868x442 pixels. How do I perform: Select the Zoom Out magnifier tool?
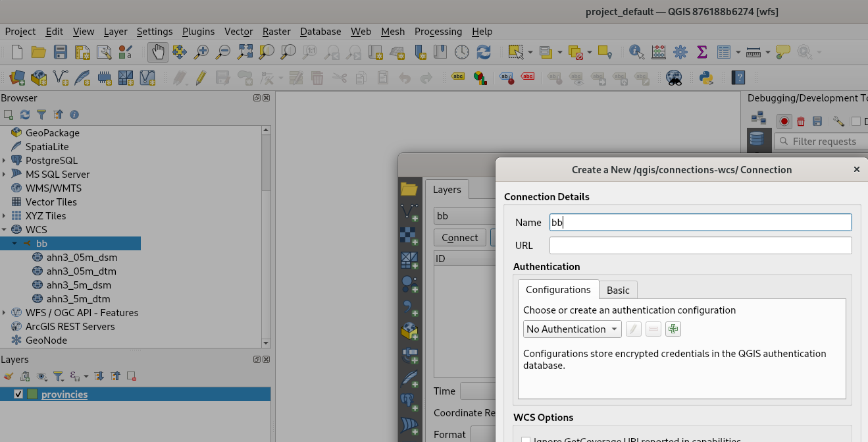(x=223, y=52)
